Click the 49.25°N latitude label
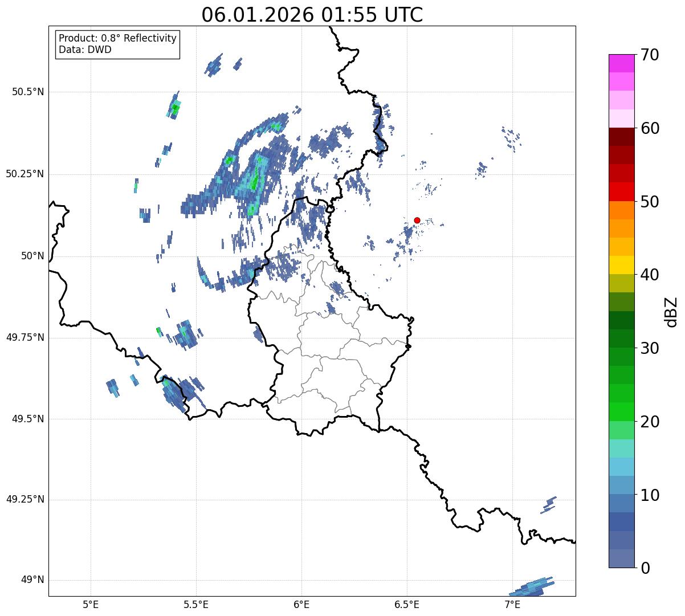Viewport: 685px width, 616px height. coord(25,499)
